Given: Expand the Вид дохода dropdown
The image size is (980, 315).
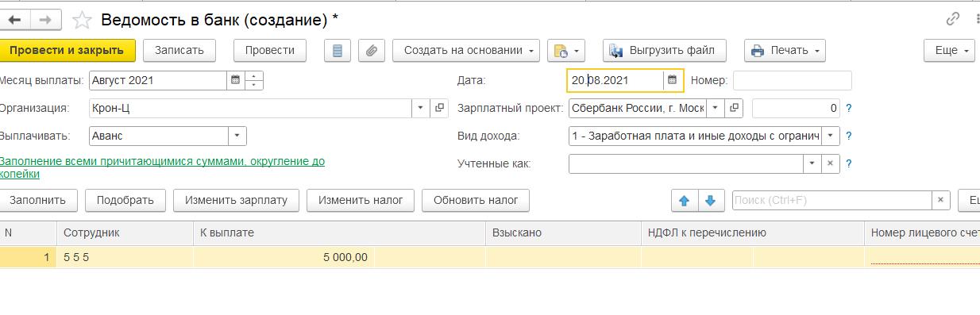Looking at the screenshot, I should (830, 136).
